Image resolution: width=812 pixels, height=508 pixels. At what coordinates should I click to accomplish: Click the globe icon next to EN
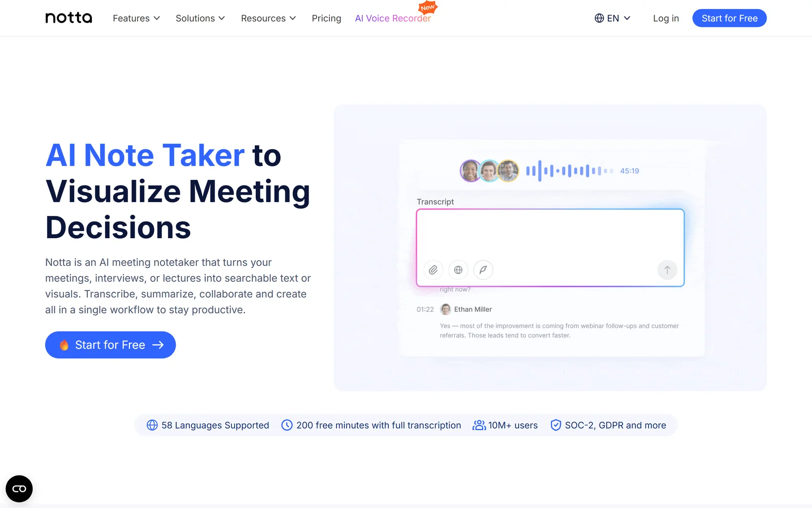pyautogui.click(x=599, y=18)
